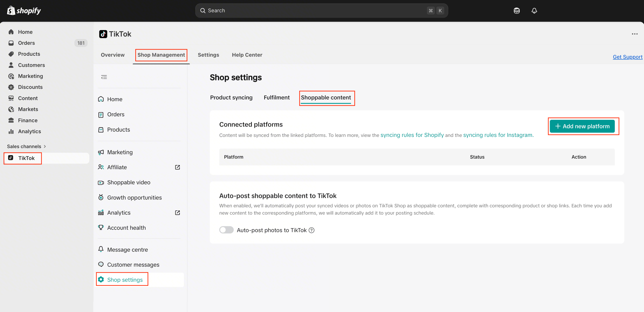This screenshot has height=312, width=644.
Task: Switch to the Overview tab
Action: click(113, 55)
